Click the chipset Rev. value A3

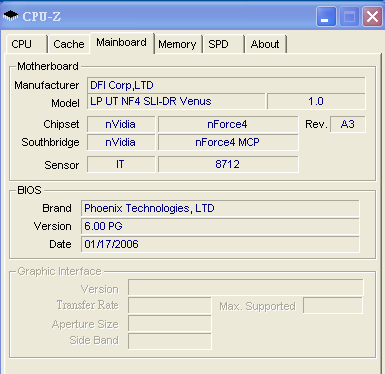[348, 124]
